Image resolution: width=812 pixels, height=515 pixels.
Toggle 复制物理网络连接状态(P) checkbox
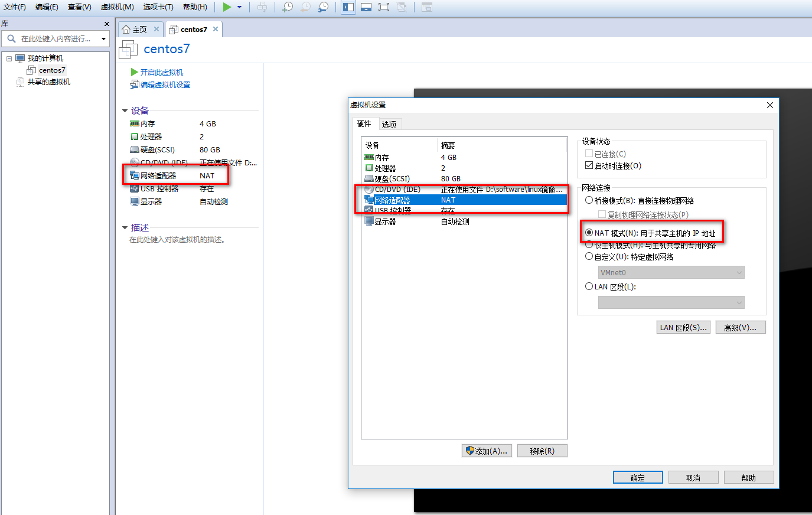point(602,214)
